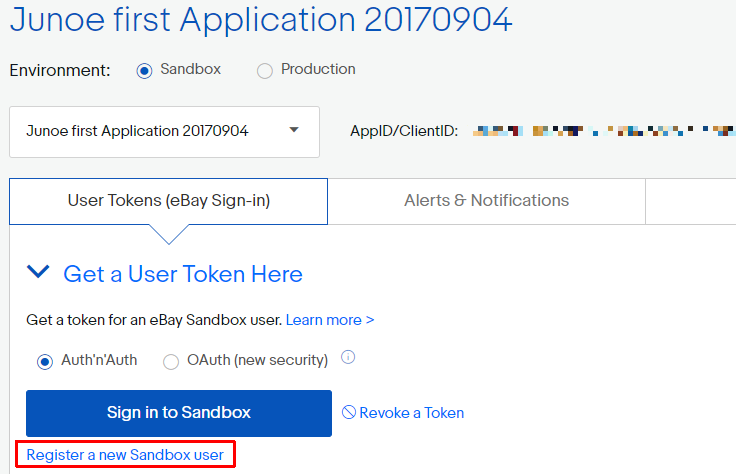Viewport: 736px width, 474px height.
Task: Select the Production environment radio button
Action: 265,71
